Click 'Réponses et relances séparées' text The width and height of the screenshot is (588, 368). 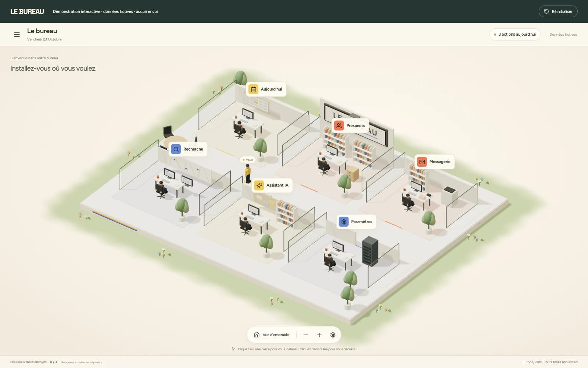pyautogui.click(x=82, y=362)
